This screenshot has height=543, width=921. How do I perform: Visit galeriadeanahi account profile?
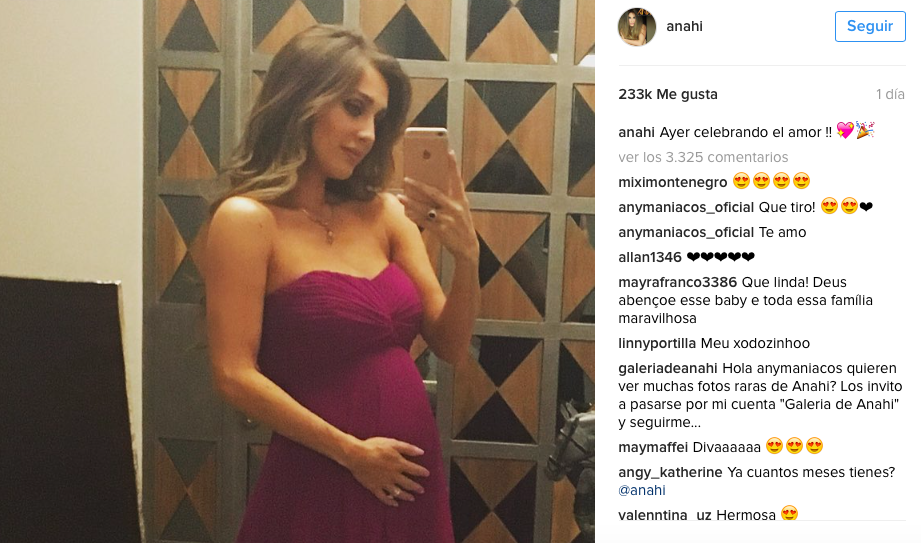pos(668,368)
